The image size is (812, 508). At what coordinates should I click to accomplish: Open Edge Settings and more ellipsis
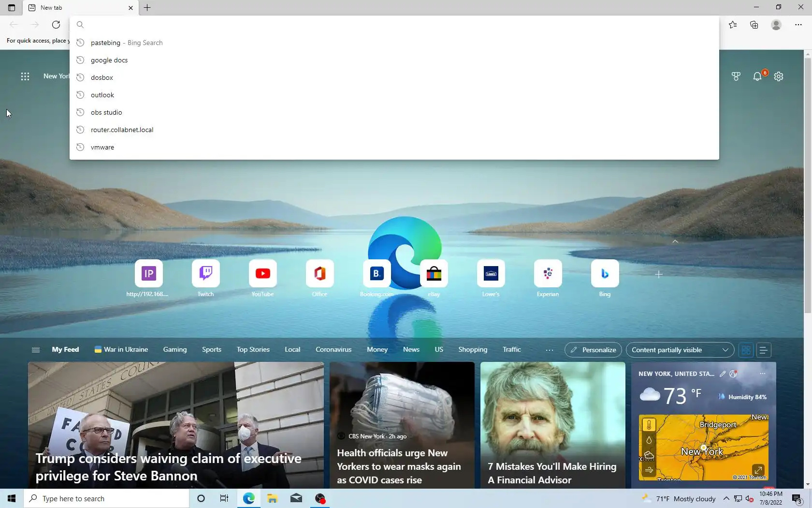[x=798, y=25]
